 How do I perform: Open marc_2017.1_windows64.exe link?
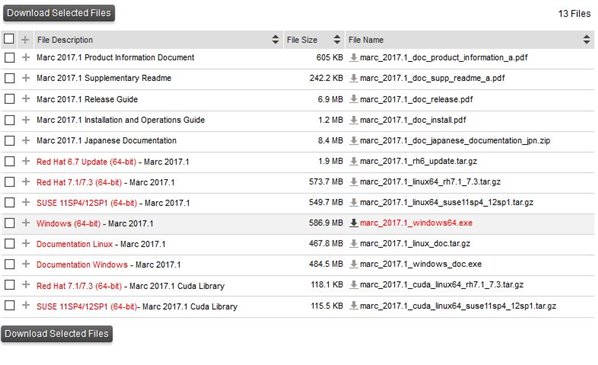(416, 223)
